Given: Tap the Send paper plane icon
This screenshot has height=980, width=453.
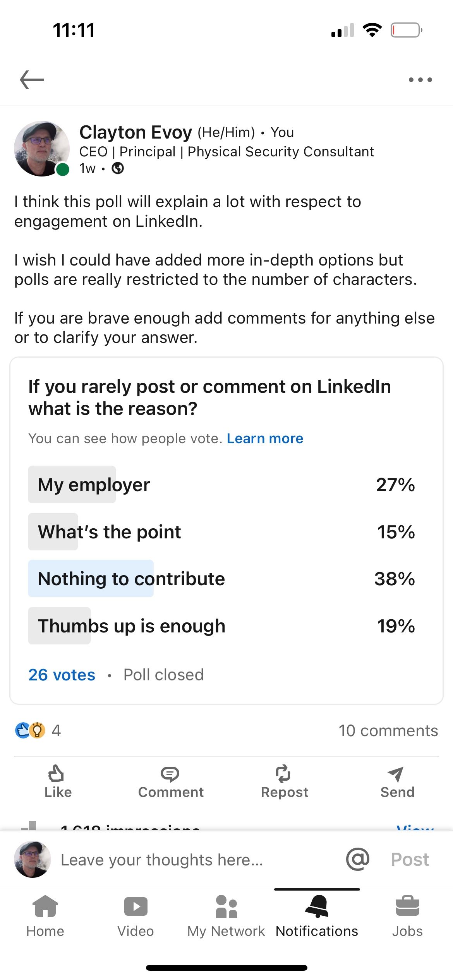Looking at the screenshot, I should point(396,774).
